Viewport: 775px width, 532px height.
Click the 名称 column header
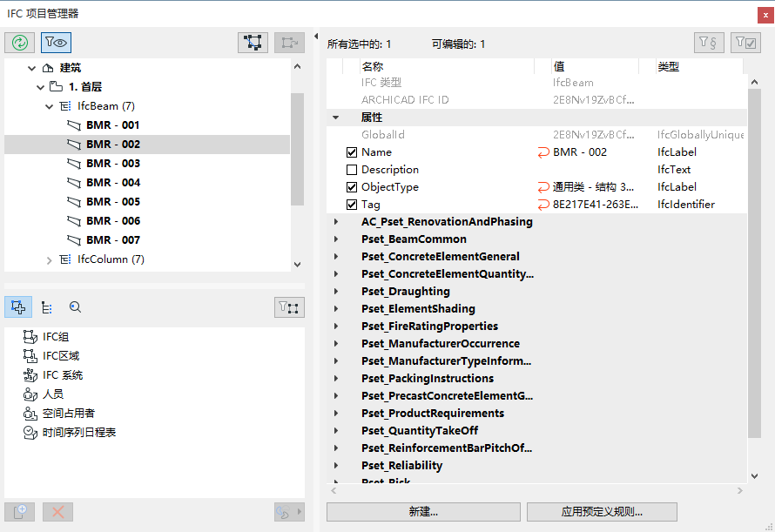coord(447,66)
